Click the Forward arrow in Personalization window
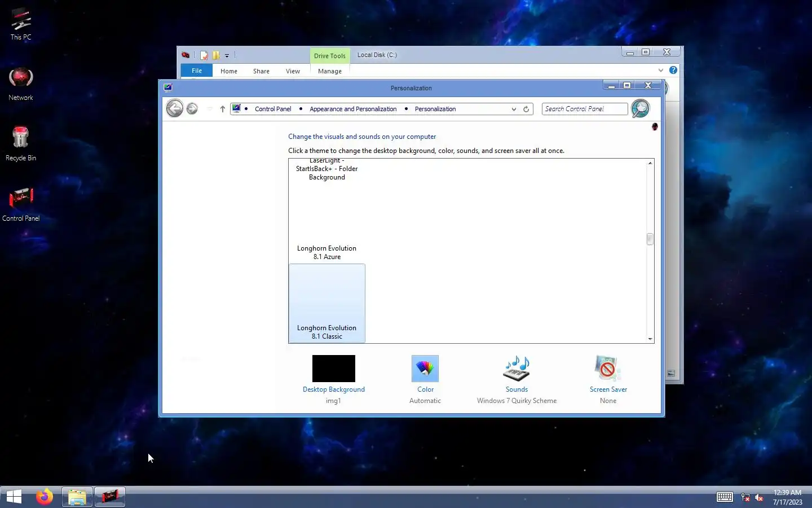Screen dimensions: 812x508 192,108
